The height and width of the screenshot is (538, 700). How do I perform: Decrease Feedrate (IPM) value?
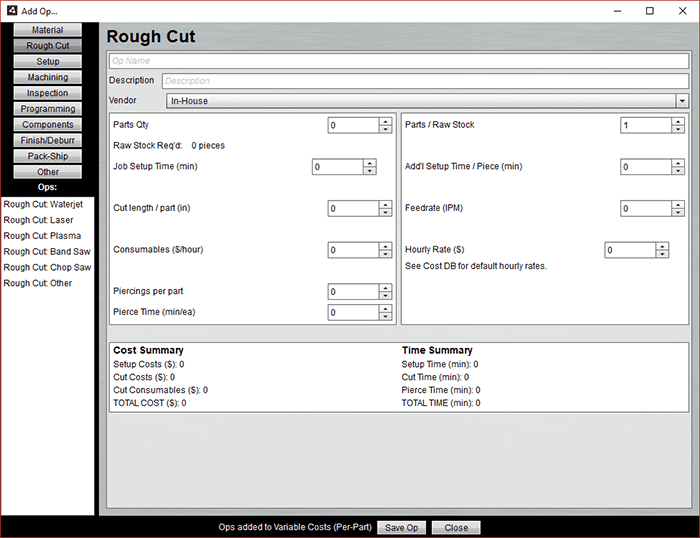(x=678, y=213)
